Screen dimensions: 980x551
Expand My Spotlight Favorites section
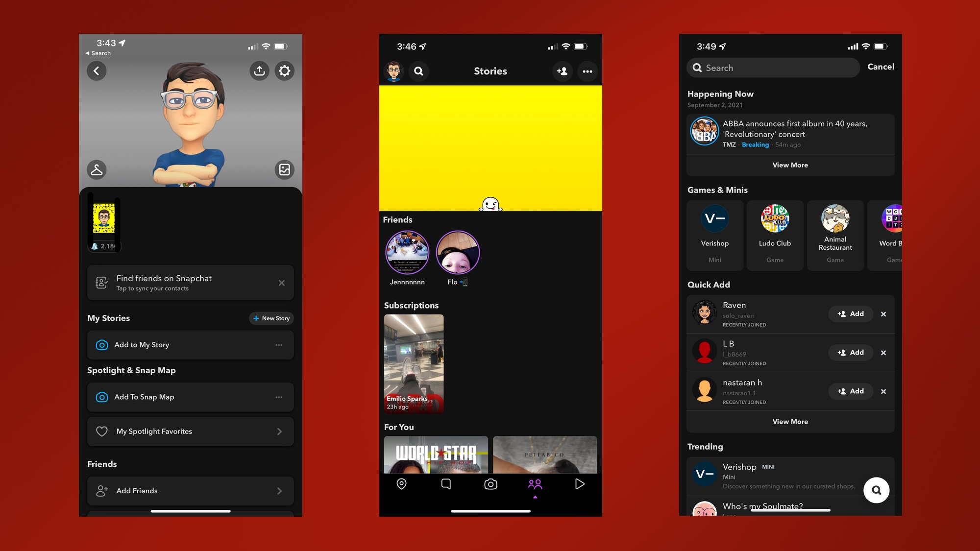pyautogui.click(x=281, y=431)
